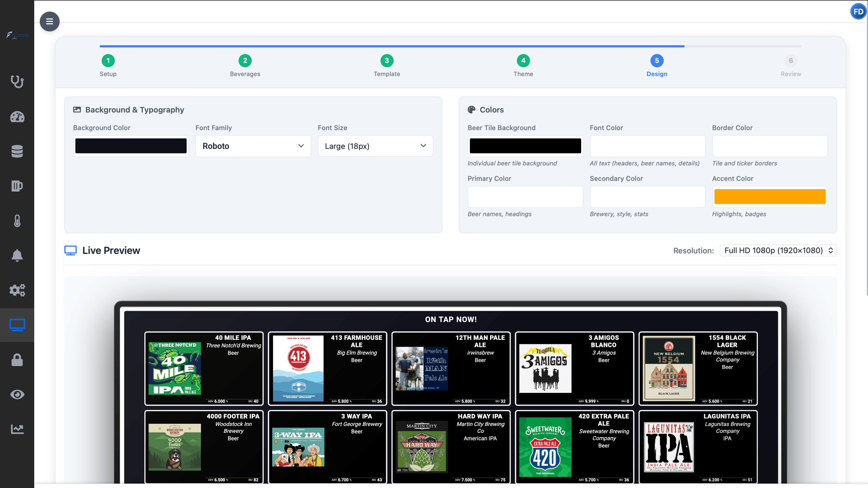Click the hamburger menu button
Viewport: 868px width, 488px height.
click(49, 21)
